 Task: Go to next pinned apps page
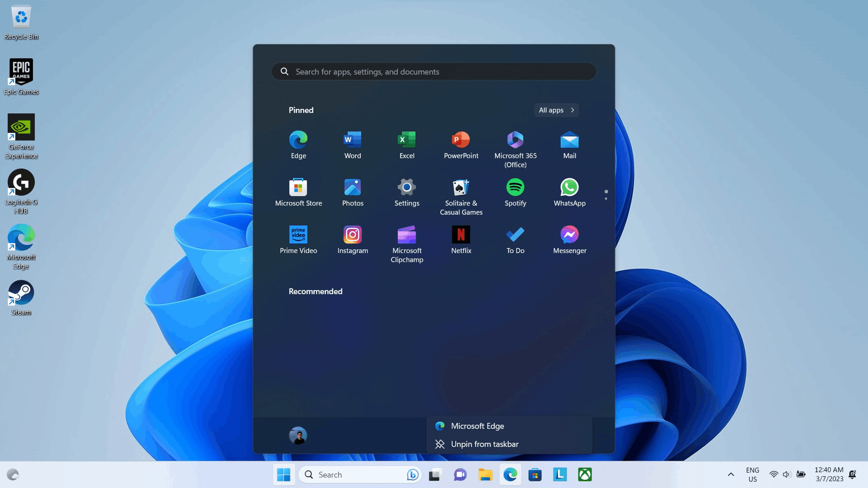tap(606, 199)
